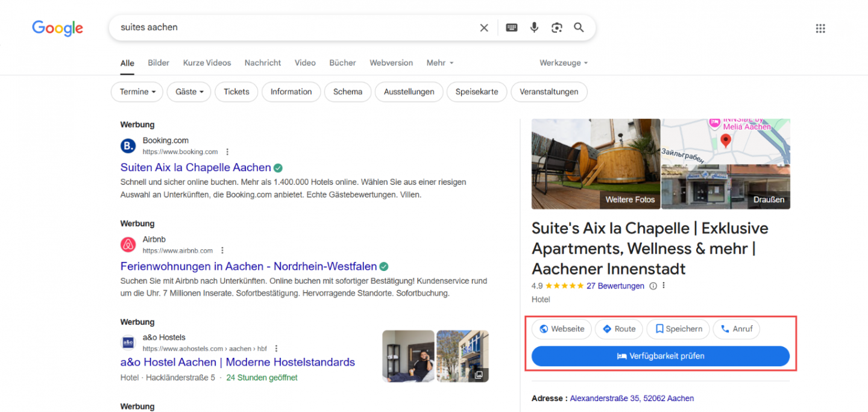This screenshot has height=412, width=868.
Task: Open the Google apps grid
Action: pos(820,28)
